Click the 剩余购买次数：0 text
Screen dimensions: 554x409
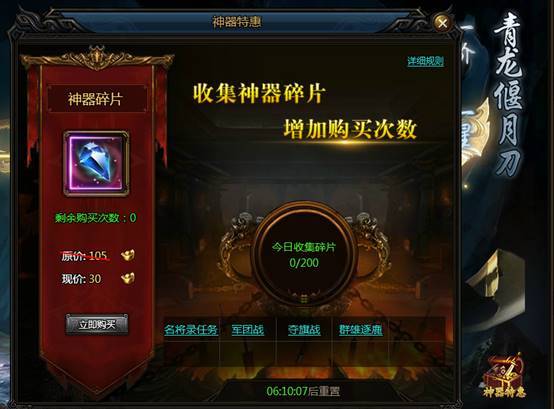(x=95, y=218)
